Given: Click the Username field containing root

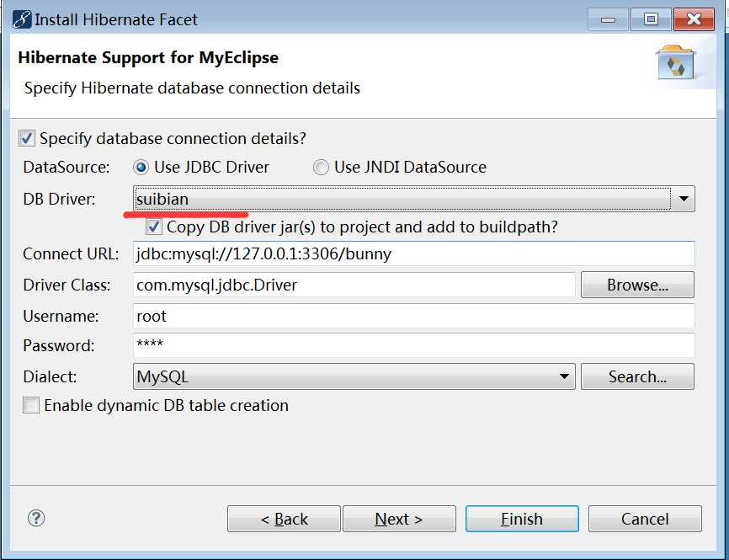Looking at the screenshot, I should click(x=414, y=316).
